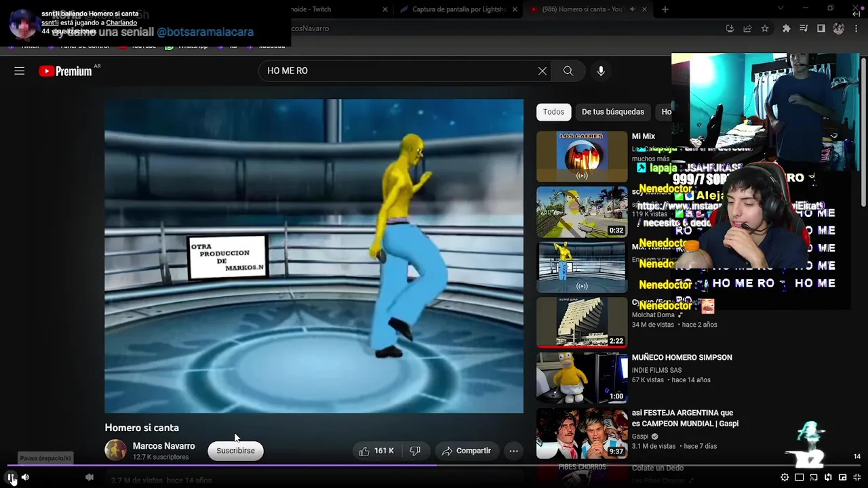Like the video with 161 K
This screenshot has height=488, width=868.
pos(376,451)
